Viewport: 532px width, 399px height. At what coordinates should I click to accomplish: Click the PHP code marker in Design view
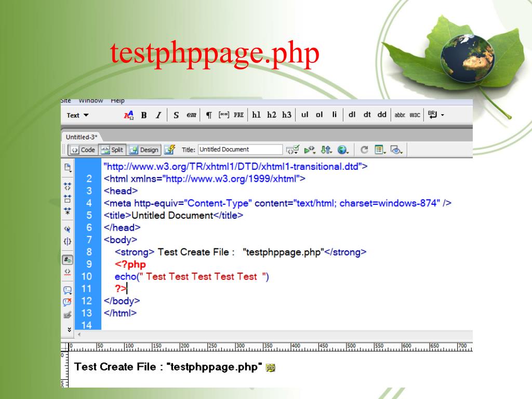tap(270, 367)
